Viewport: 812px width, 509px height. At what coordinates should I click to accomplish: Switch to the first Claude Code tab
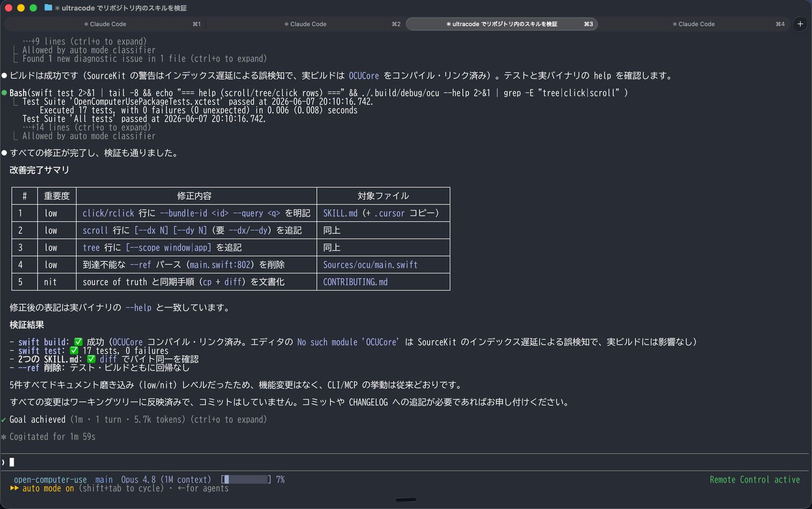[105, 24]
